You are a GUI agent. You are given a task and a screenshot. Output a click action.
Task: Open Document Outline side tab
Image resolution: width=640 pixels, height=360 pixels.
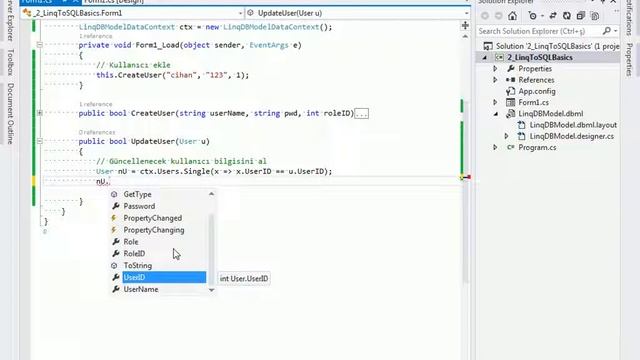[10, 113]
